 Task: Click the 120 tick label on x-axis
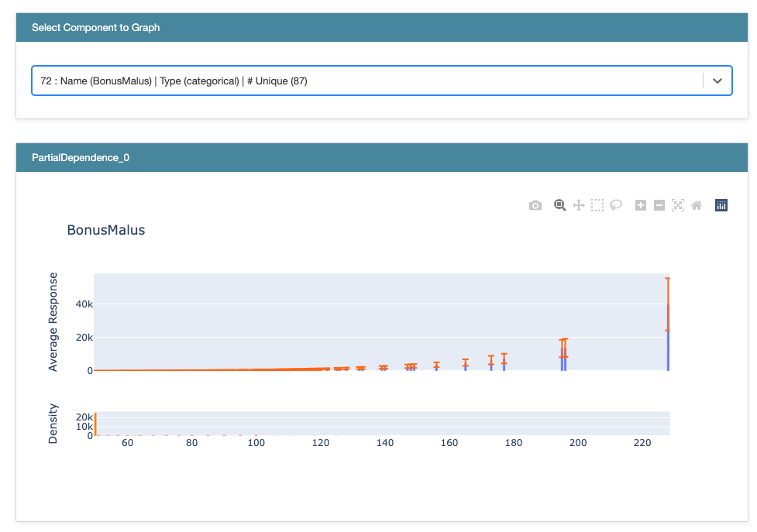[320, 443]
